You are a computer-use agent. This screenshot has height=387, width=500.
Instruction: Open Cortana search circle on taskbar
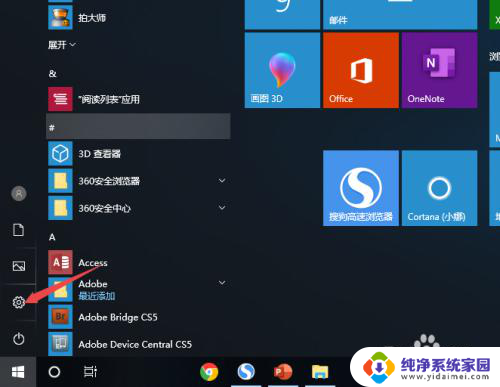54,372
